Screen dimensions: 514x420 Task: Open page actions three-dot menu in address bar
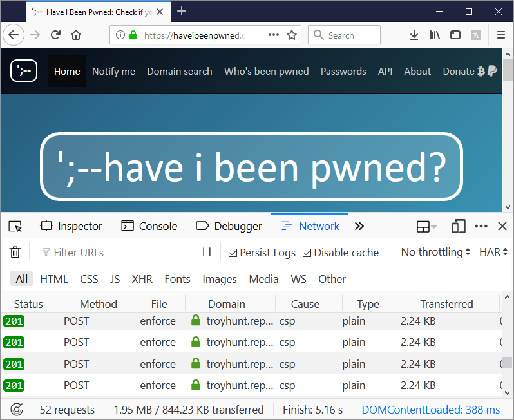pos(274,35)
